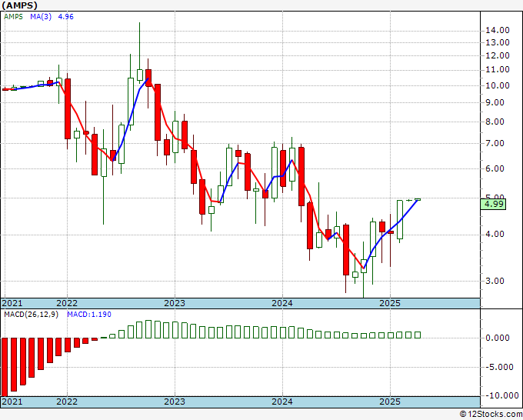Select the 3.00 price axis label
523x420 pixels.
(x=495, y=281)
